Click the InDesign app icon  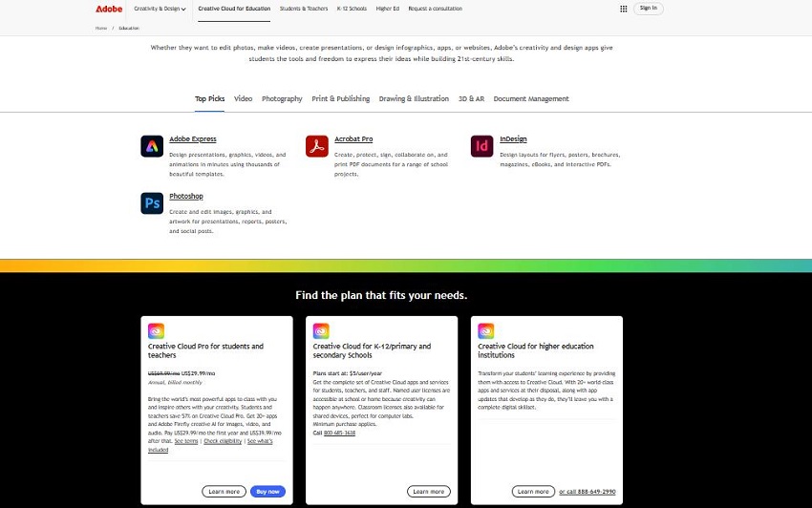(x=481, y=146)
